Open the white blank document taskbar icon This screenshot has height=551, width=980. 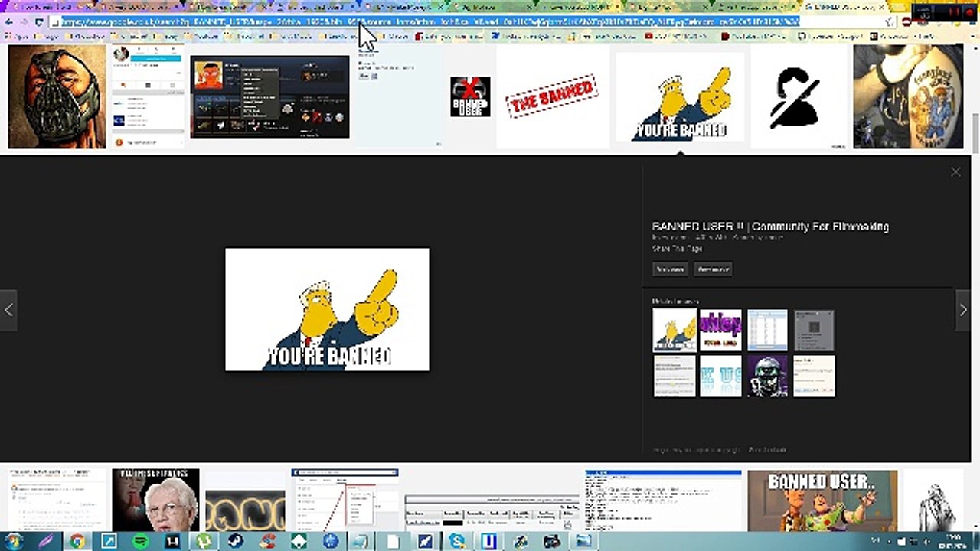pos(394,541)
